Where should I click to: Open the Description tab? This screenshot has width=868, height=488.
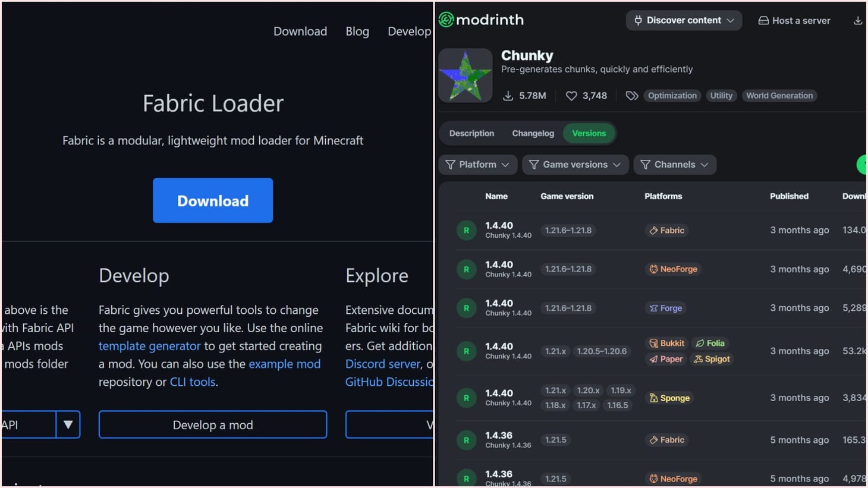(x=471, y=133)
